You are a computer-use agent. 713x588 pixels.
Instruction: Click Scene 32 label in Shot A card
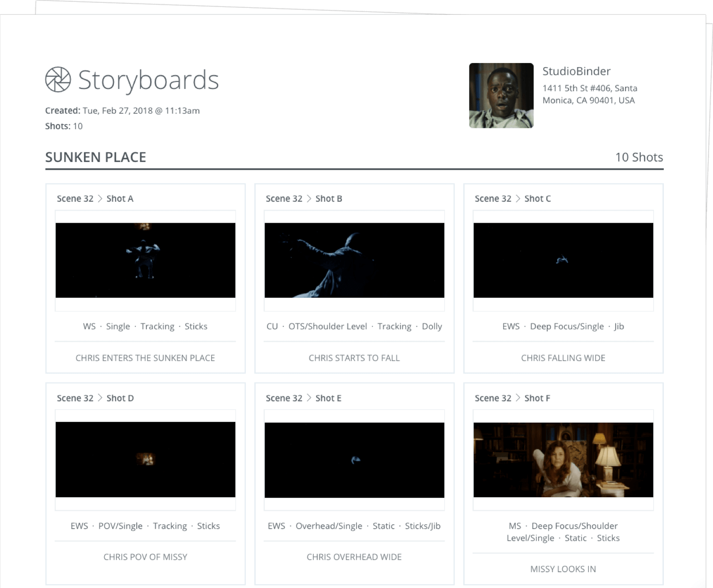(75, 199)
